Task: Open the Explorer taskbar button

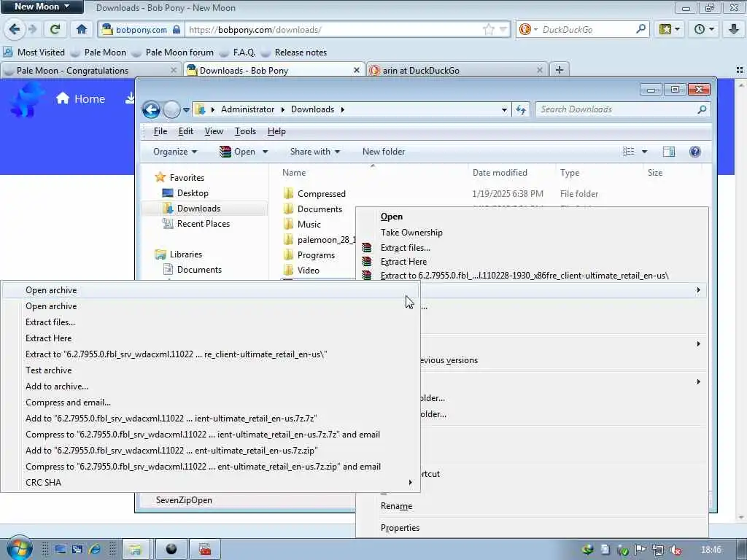Action: click(136, 549)
